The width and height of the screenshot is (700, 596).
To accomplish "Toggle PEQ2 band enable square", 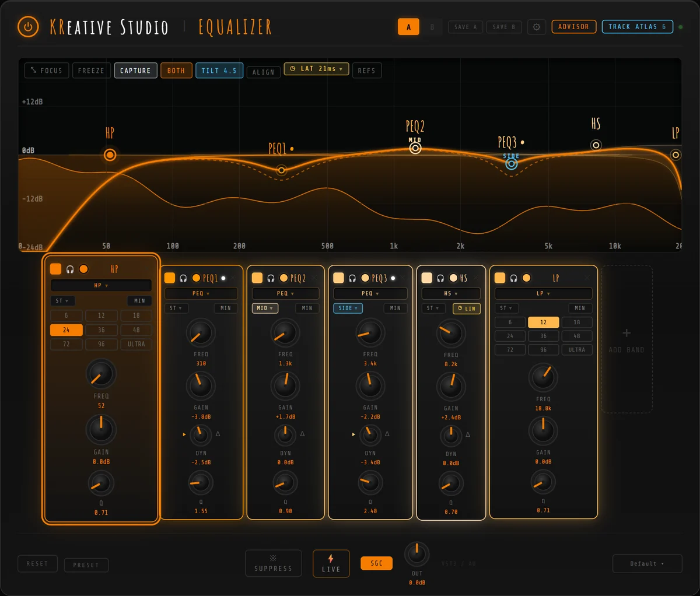I will 257,278.
